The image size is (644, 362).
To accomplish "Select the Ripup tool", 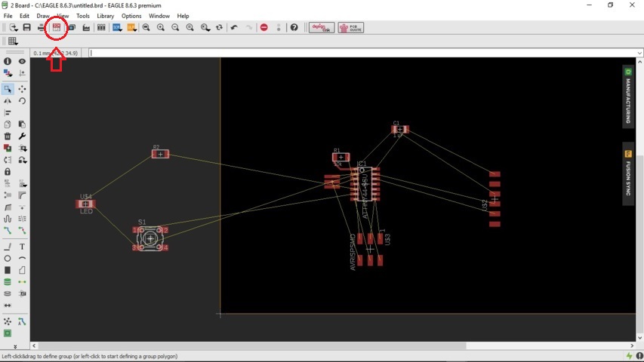I will 22,231.
